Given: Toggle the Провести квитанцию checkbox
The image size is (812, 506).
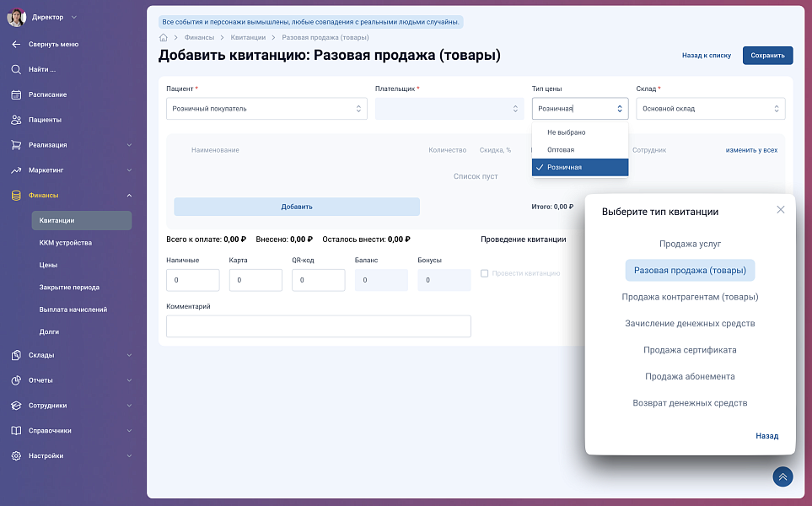Looking at the screenshot, I should click(x=484, y=273).
